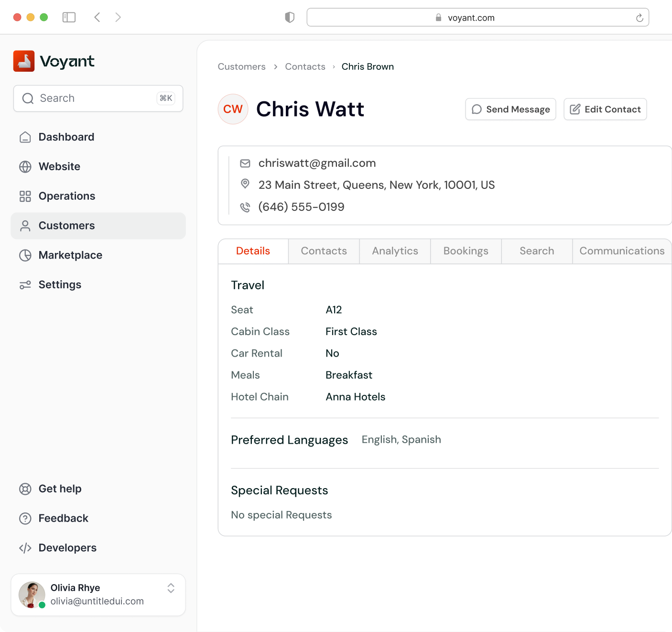Image resolution: width=672 pixels, height=632 pixels.
Task: Open Settings from the sidebar
Action: tap(60, 284)
